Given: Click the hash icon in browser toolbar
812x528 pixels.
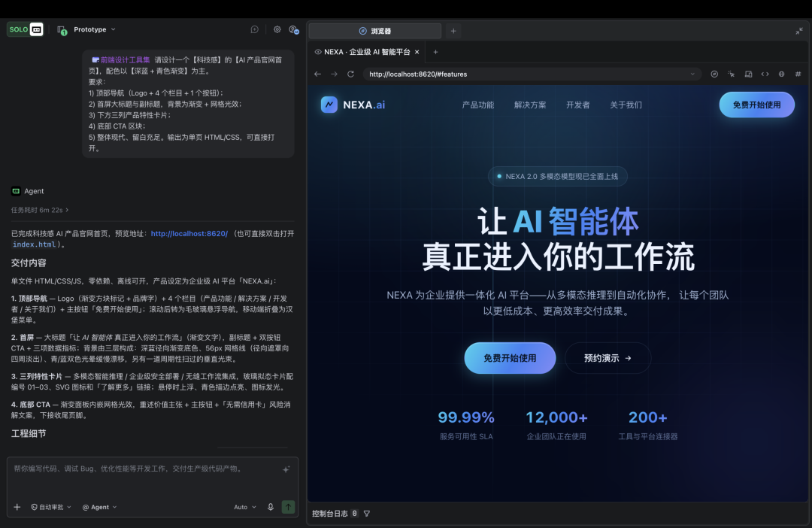Looking at the screenshot, I should pos(798,74).
